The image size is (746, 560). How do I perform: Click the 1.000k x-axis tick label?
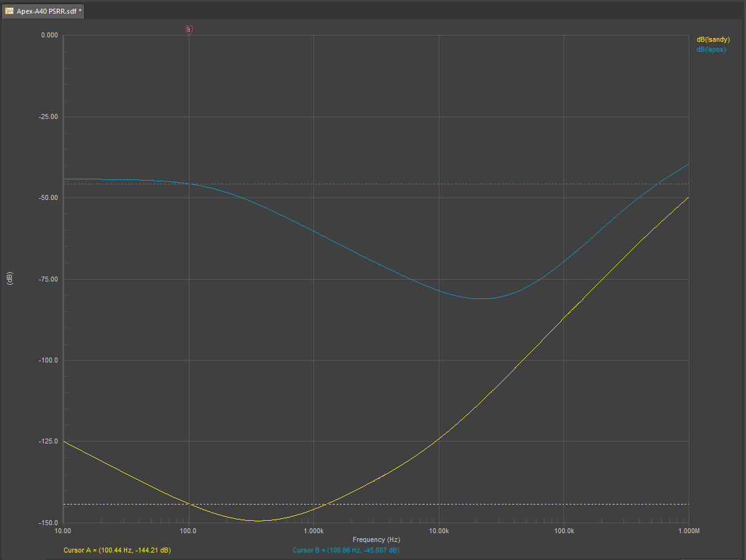click(313, 531)
